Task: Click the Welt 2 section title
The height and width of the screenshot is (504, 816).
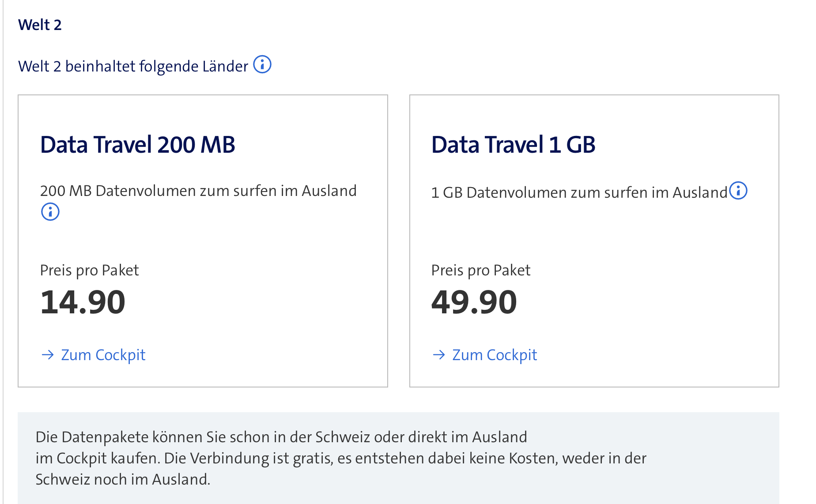Action: tap(40, 25)
